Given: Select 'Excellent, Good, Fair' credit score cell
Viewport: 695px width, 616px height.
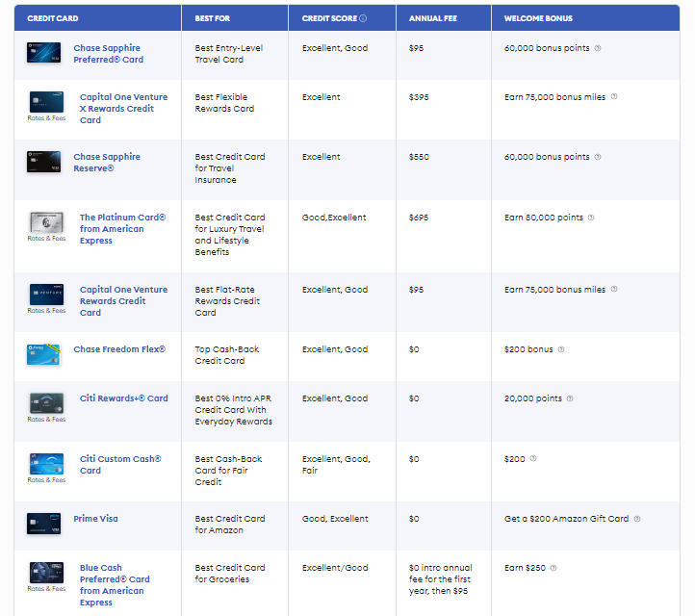Looking at the screenshot, I should (x=336, y=465).
